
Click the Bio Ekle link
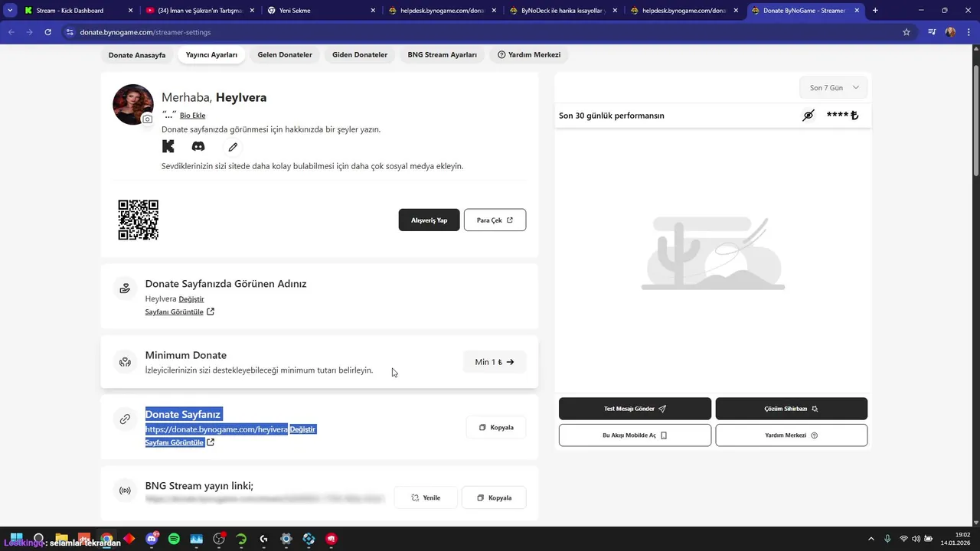tap(193, 116)
